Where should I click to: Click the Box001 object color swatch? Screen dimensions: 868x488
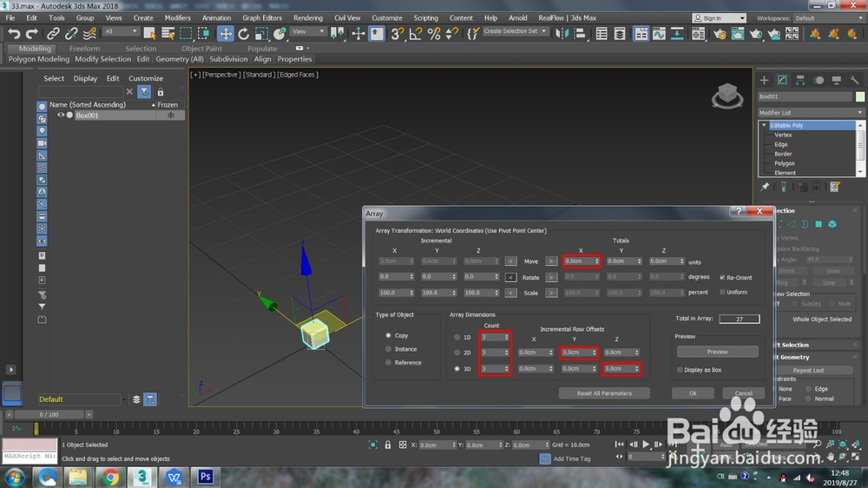[859, 96]
